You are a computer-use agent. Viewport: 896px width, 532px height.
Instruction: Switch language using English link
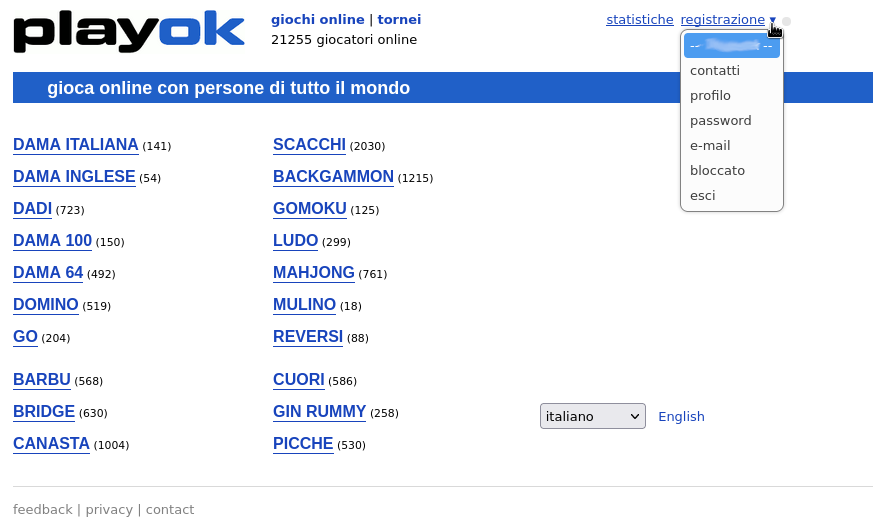(681, 417)
